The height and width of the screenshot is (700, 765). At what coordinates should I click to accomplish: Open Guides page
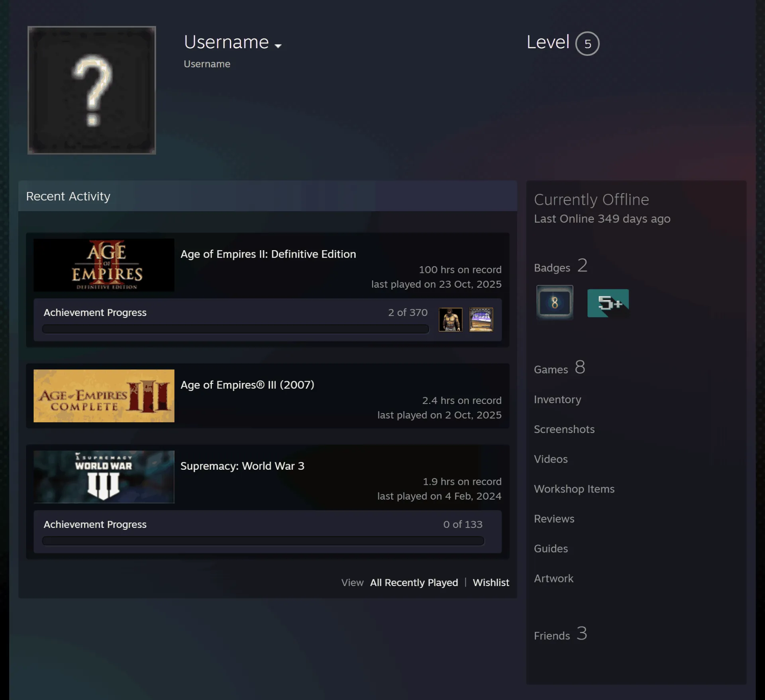pyautogui.click(x=551, y=549)
